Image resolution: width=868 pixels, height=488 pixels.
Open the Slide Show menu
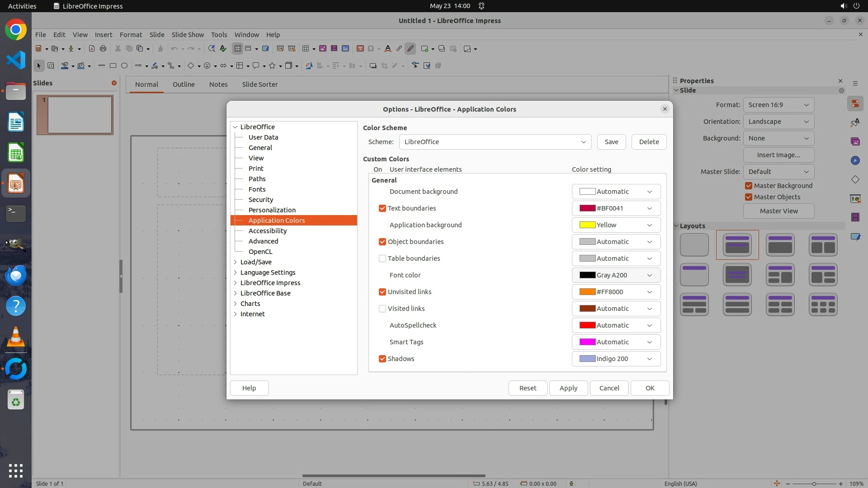(187, 35)
